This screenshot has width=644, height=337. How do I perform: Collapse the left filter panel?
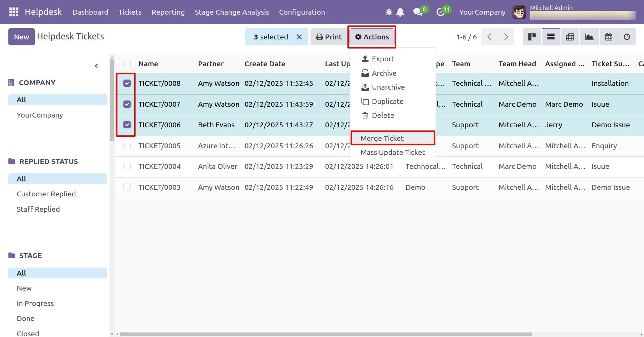[x=97, y=66]
